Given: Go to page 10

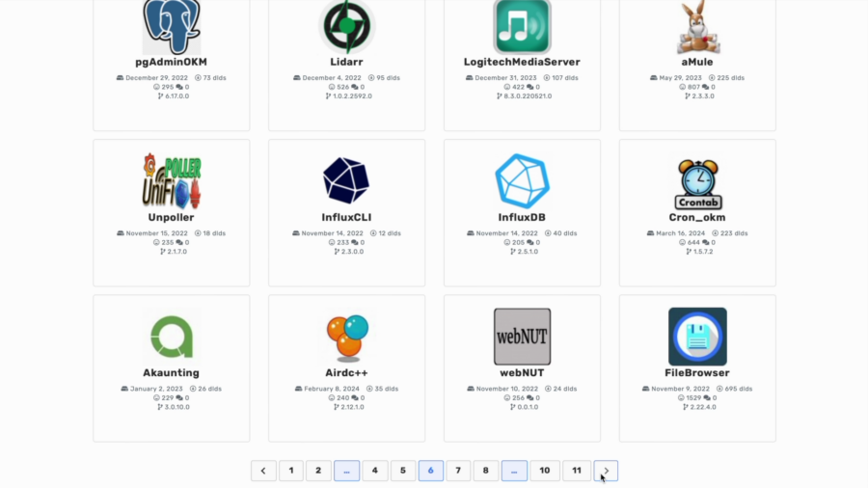Looking at the screenshot, I should click(545, 471).
